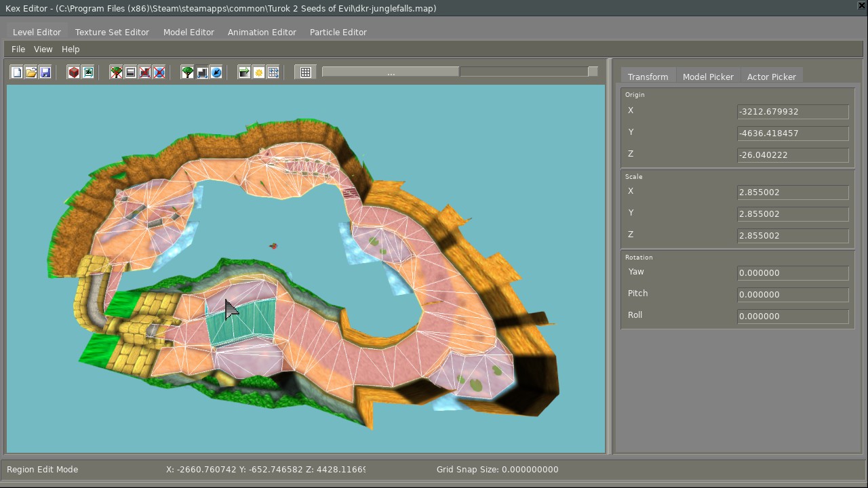This screenshot has width=868, height=488.
Task: Toggle the crossed-out tree visibility icon
Action: point(117,73)
